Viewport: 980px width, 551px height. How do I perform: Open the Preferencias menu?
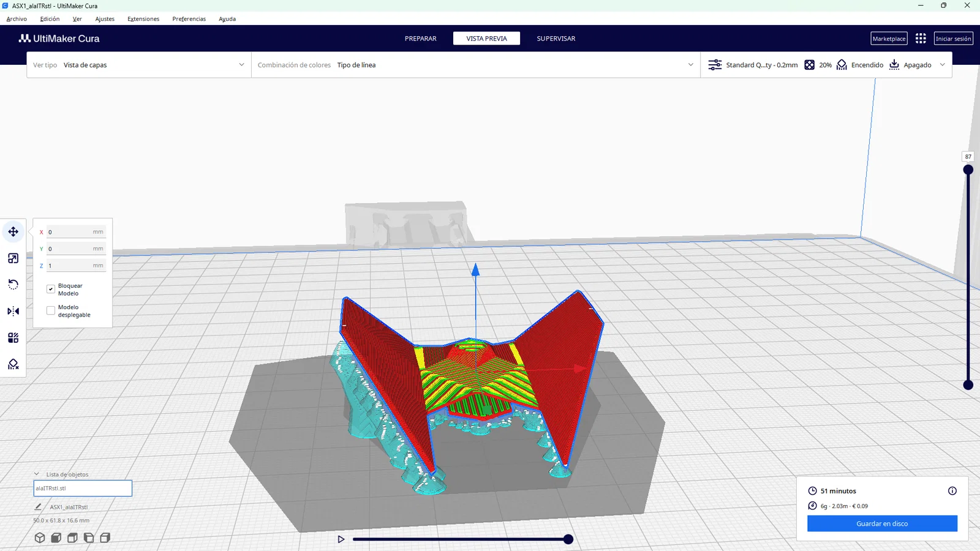[189, 19]
